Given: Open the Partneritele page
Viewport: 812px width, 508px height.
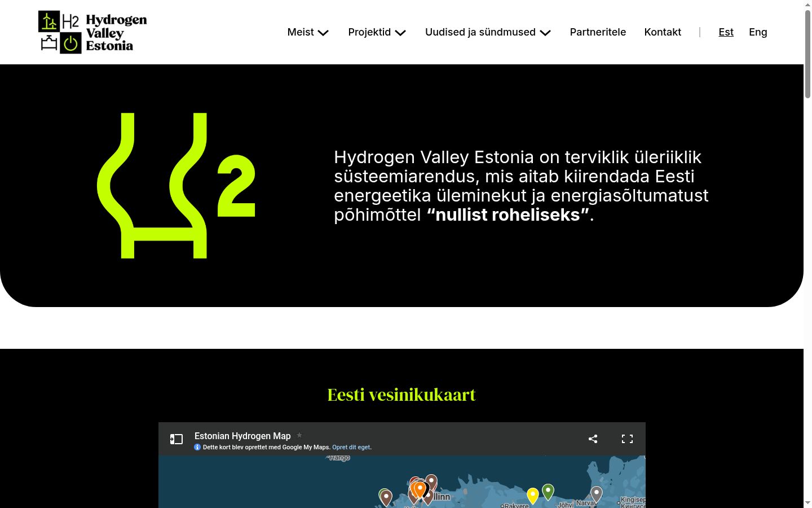Looking at the screenshot, I should [598, 32].
